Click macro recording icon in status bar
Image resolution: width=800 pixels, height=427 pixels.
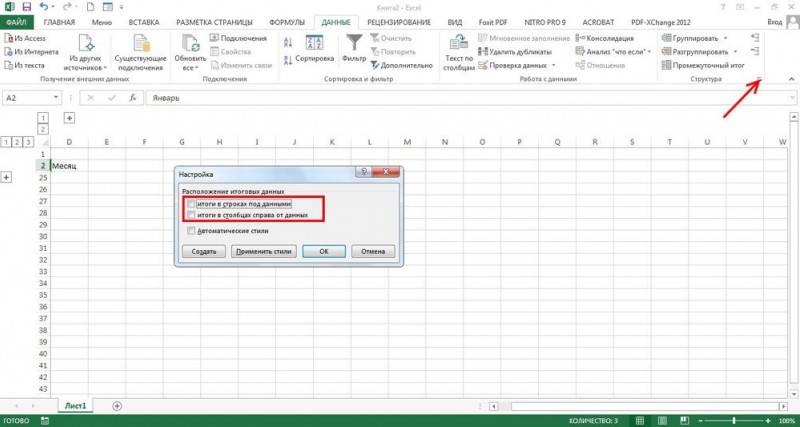[x=45, y=421]
